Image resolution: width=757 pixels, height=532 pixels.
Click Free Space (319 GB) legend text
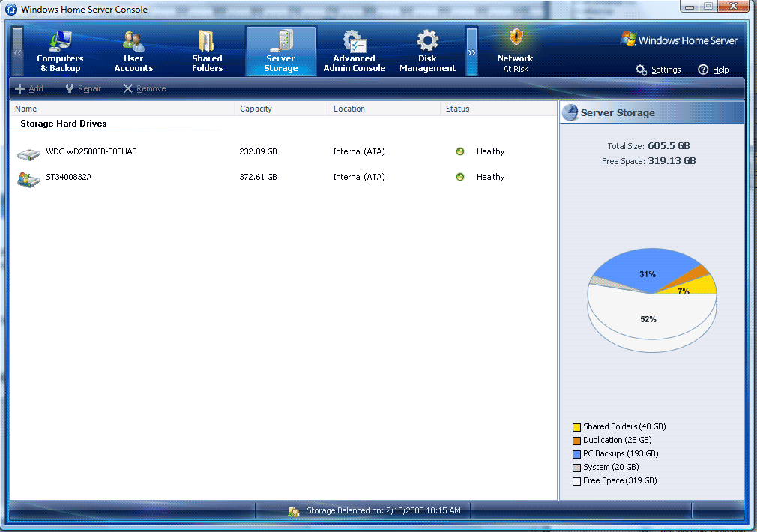click(x=619, y=480)
